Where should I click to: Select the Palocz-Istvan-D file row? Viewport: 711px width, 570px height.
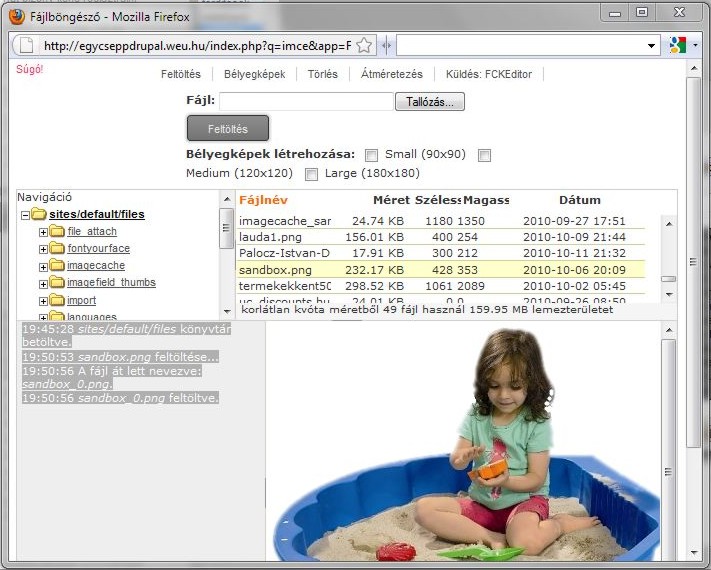tap(441, 253)
